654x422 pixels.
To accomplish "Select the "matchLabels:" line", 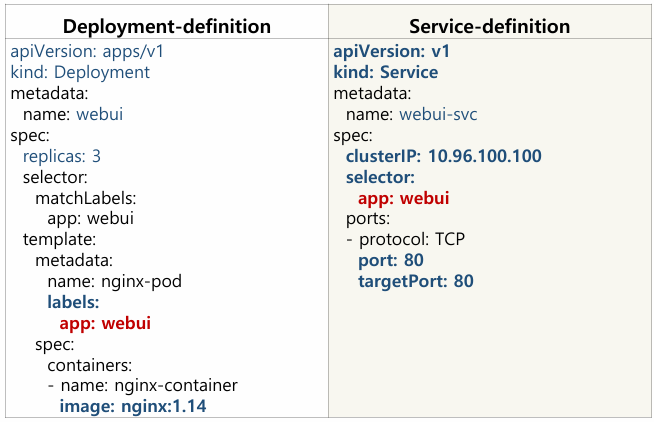I will tap(86, 198).
